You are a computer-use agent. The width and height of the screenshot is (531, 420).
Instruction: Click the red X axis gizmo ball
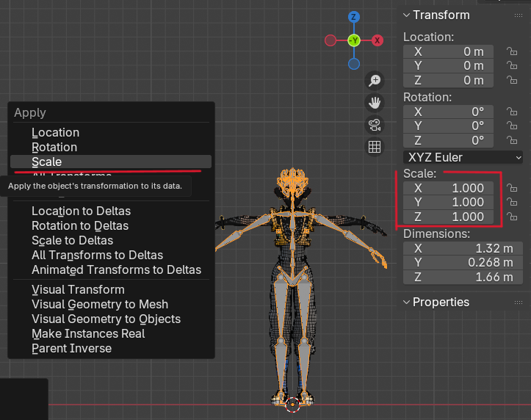click(x=377, y=40)
